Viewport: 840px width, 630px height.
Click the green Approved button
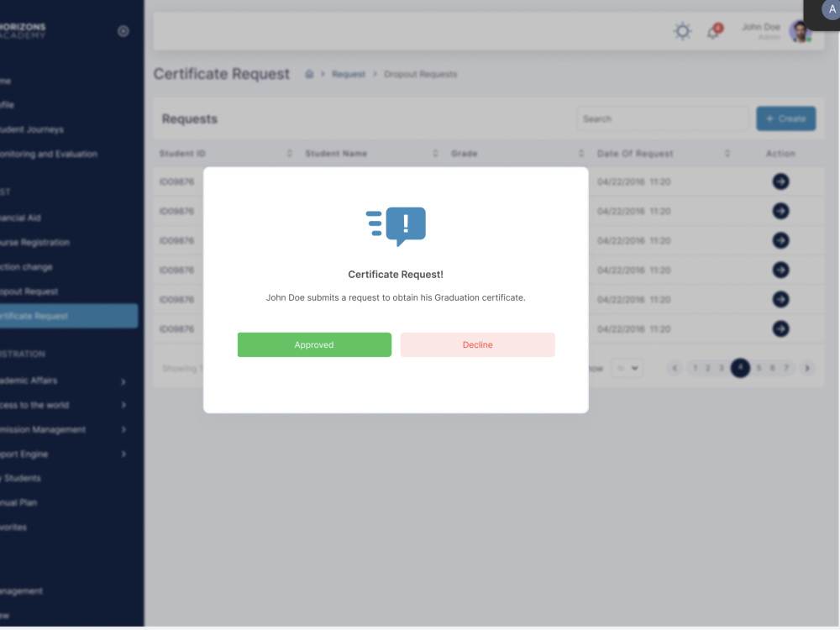(x=314, y=344)
